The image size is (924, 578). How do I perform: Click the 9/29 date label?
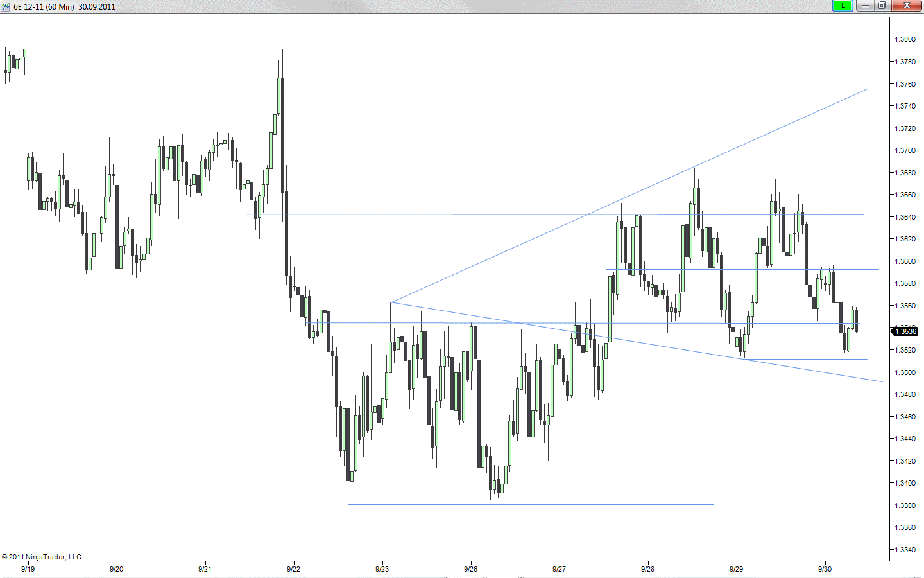coord(736,569)
